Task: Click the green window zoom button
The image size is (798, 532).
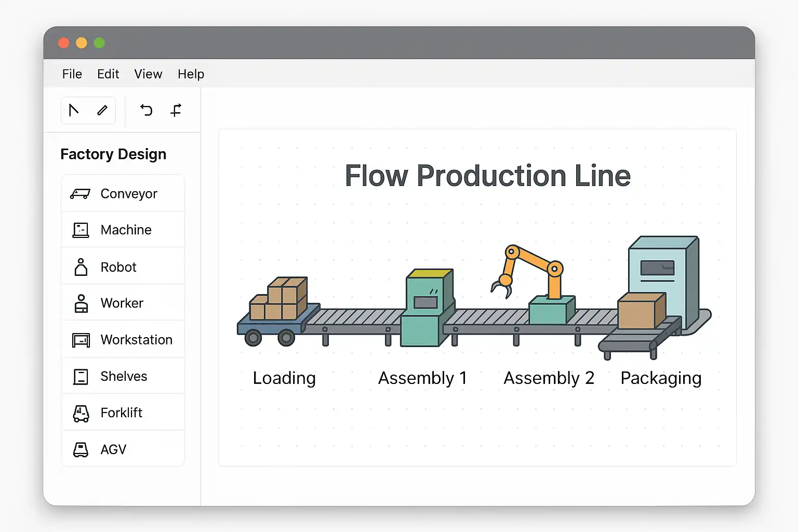Action: click(99, 43)
